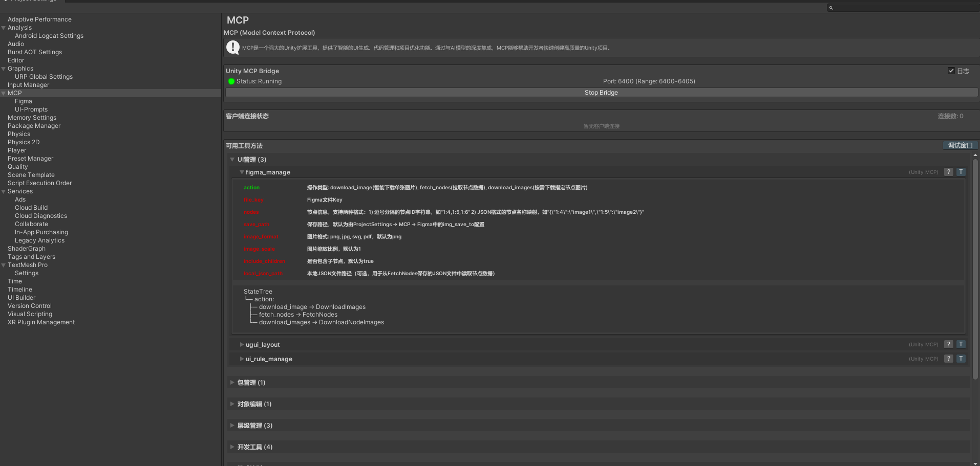Click the search magnifier icon at top
Viewport: 980px width, 466px height.
coord(831,8)
